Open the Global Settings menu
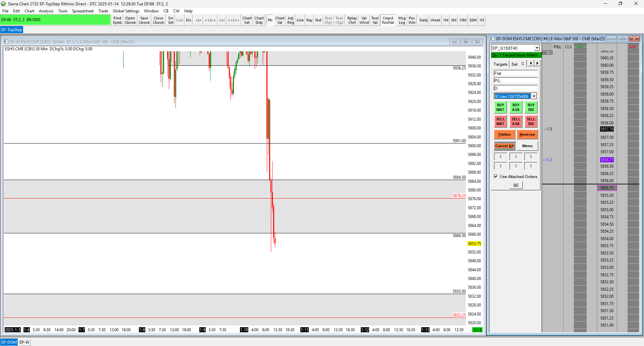644x346 pixels. 126,11
